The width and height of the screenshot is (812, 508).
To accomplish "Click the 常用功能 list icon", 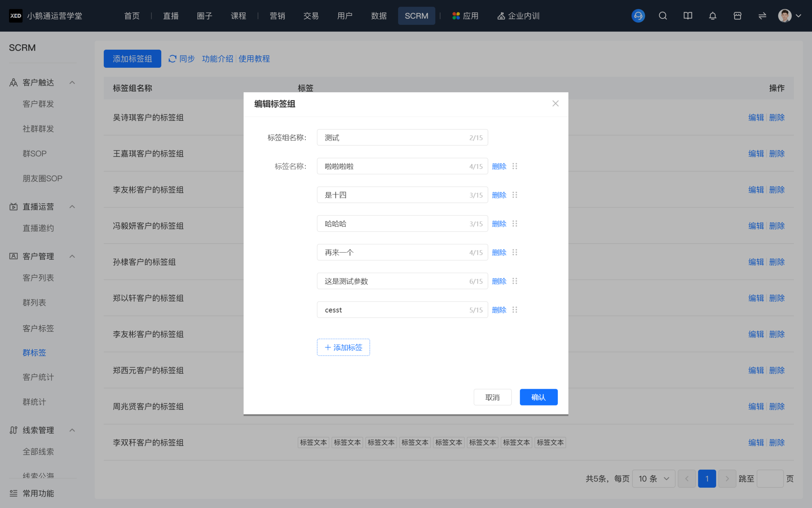I will [x=13, y=493].
